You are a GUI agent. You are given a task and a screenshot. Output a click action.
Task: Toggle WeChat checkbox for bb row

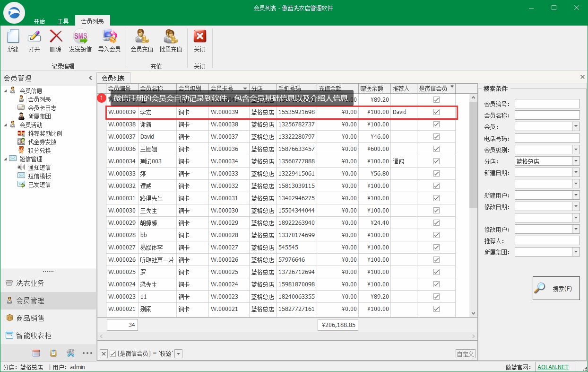[x=436, y=235]
